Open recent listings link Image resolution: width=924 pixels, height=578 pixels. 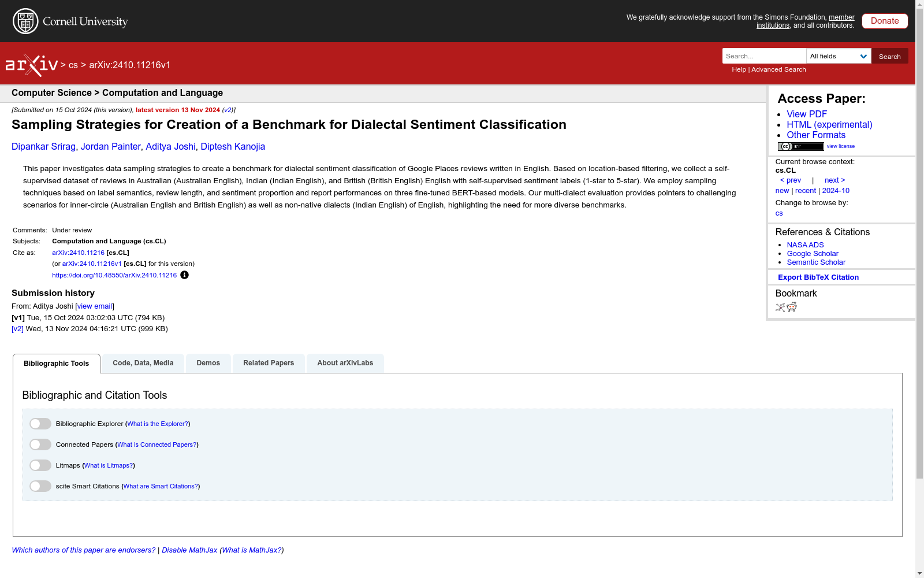point(806,191)
